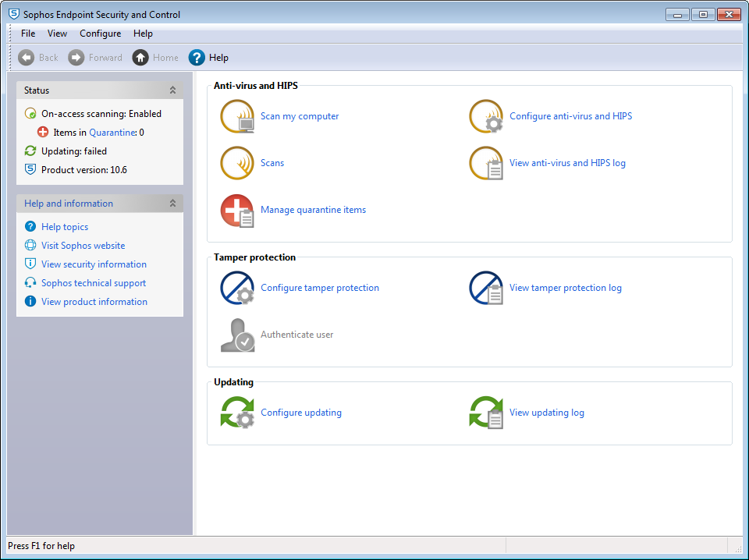Open the anti-virus and HIPS log icon
This screenshot has width=749, height=560.
click(486, 164)
